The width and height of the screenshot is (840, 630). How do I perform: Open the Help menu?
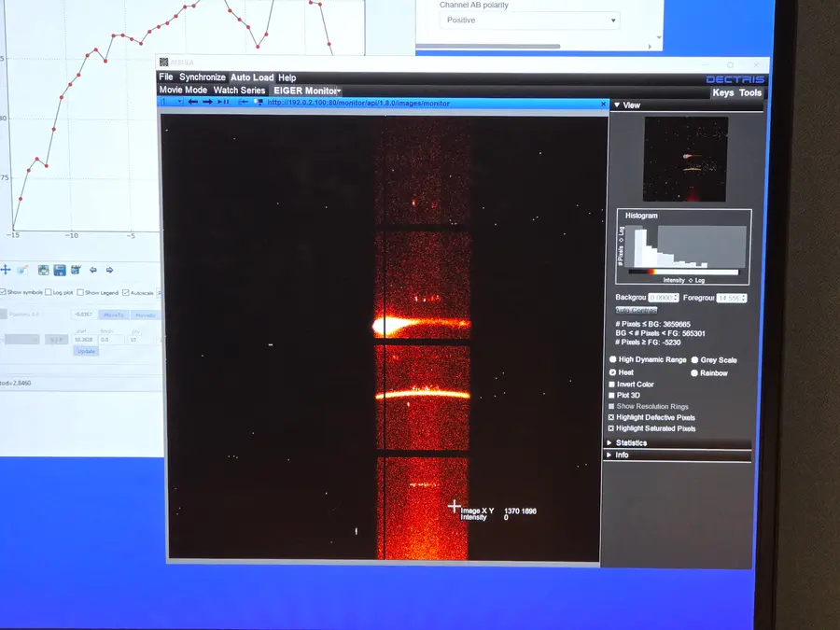tap(287, 77)
